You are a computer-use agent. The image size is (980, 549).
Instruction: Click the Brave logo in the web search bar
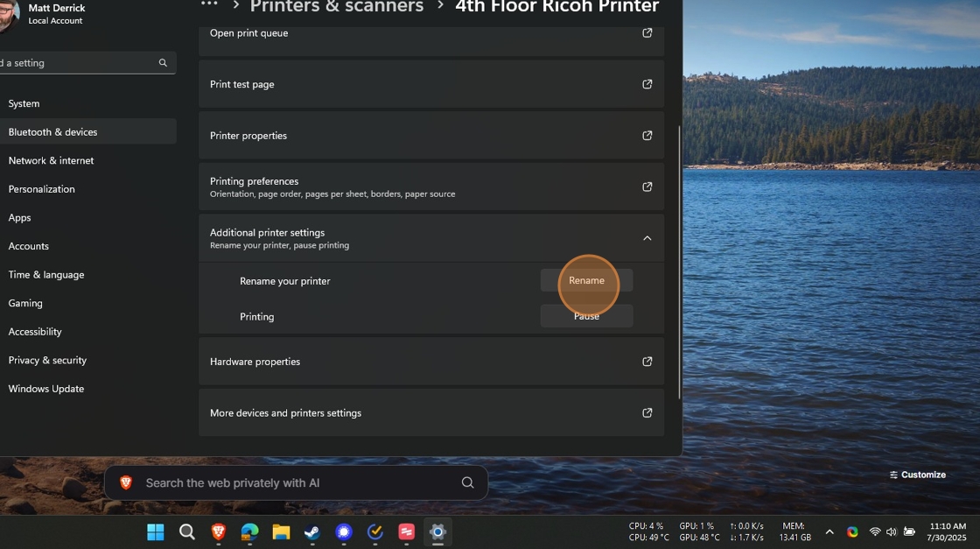pos(126,482)
